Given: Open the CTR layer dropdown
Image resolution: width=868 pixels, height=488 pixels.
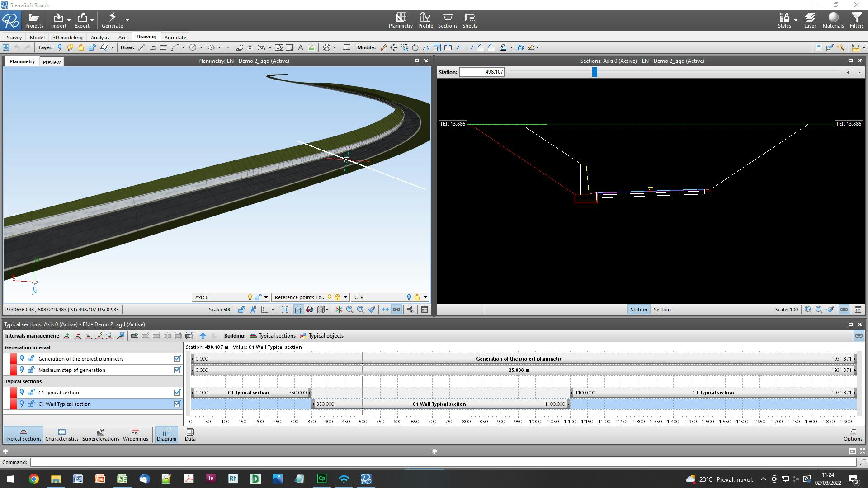Looking at the screenshot, I should coord(425,297).
